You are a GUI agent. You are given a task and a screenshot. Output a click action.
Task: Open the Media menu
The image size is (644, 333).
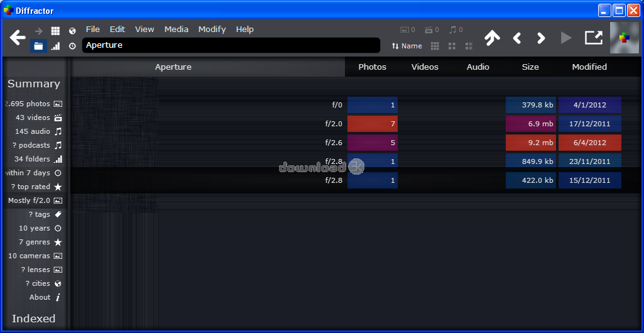coord(177,29)
